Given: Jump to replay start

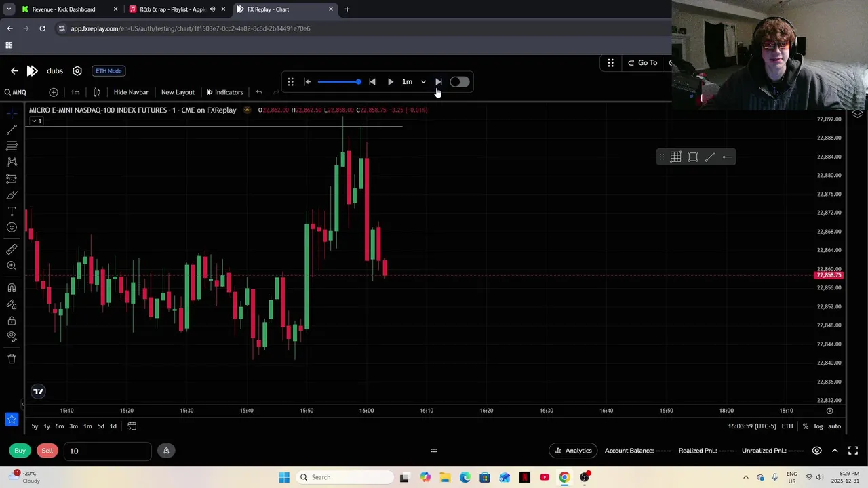Looking at the screenshot, I should [x=307, y=82].
